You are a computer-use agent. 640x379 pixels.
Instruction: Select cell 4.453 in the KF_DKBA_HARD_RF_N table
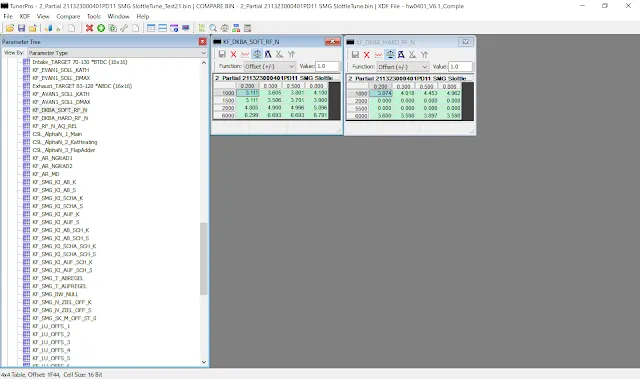coord(427,93)
